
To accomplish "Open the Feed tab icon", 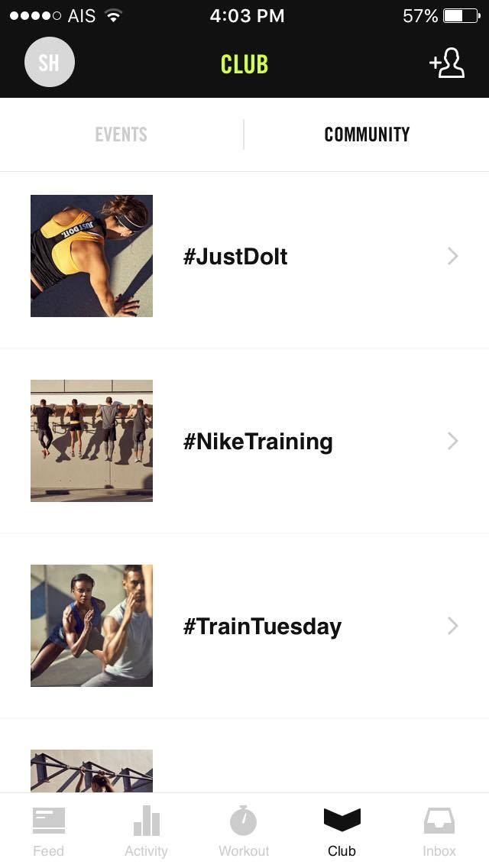I will pos(49,821).
